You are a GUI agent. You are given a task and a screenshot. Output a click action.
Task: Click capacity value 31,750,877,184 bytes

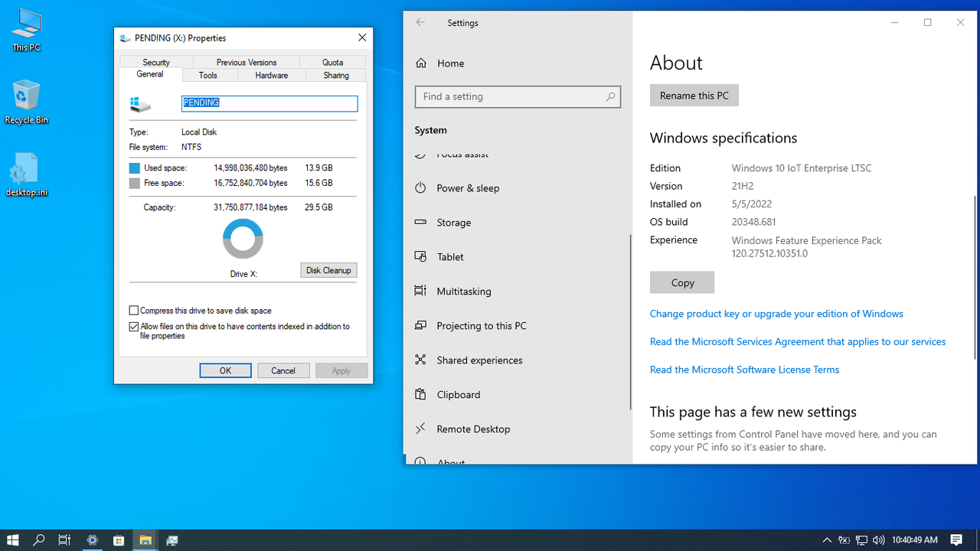pyautogui.click(x=250, y=207)
